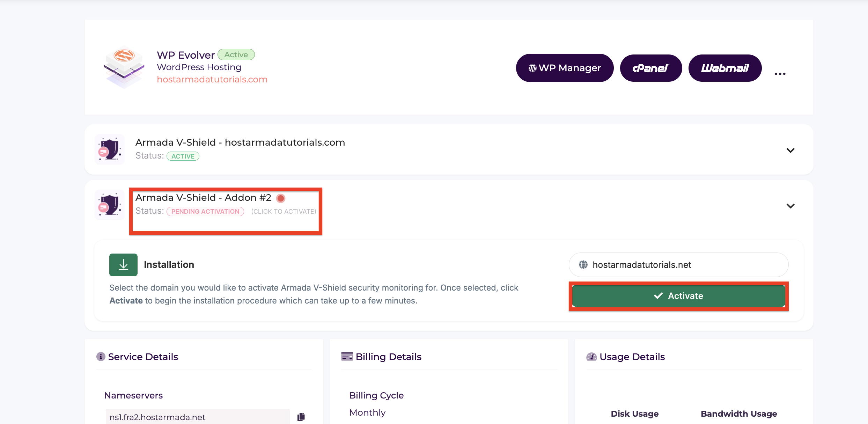Image resolution: width=868 pixels, height=424 pixels.
Task: Click the WordPress Hosting subtitle
Action: [x=199, y=67]
